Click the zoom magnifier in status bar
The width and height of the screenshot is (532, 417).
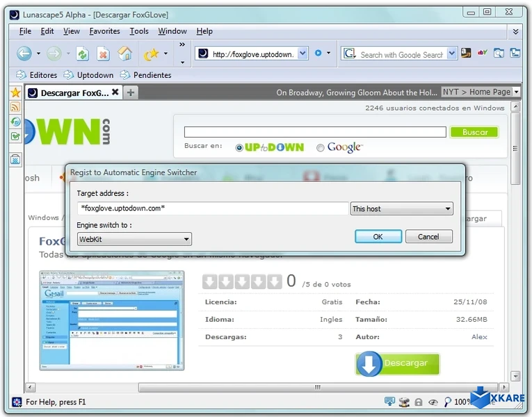(448, 402)
